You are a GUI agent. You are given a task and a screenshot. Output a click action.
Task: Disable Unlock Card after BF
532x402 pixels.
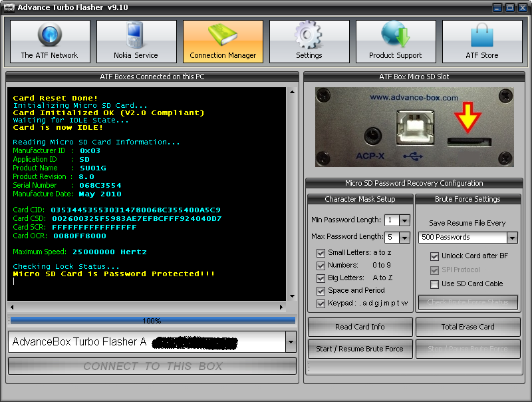point(434,256)
